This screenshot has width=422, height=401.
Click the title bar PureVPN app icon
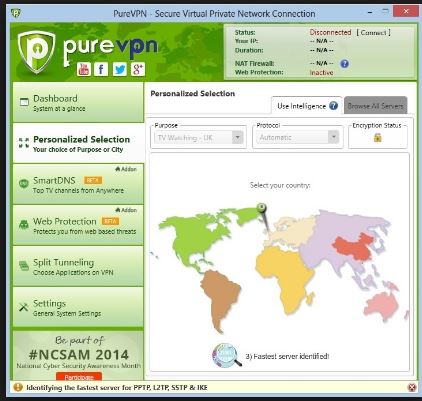click(x=16, y=13)
